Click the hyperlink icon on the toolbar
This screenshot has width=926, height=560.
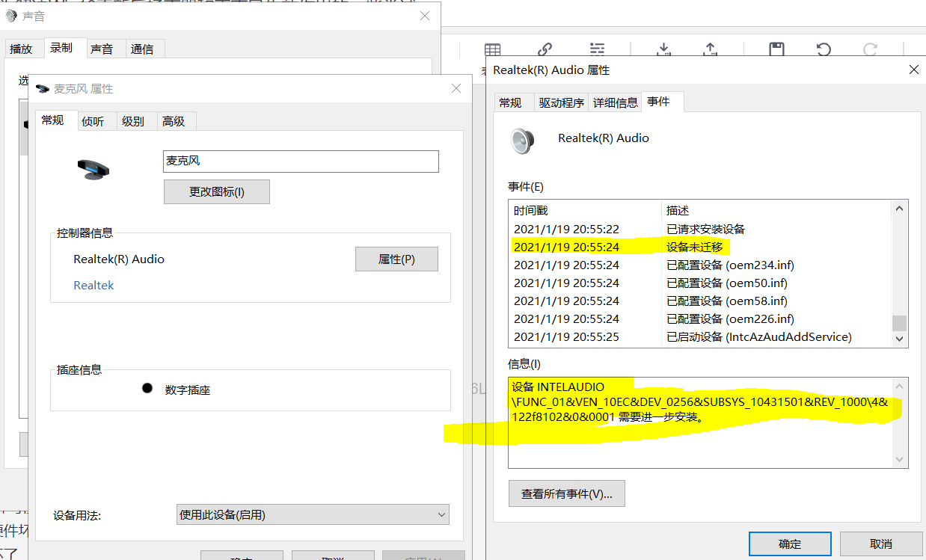click(x=545, y=49)
